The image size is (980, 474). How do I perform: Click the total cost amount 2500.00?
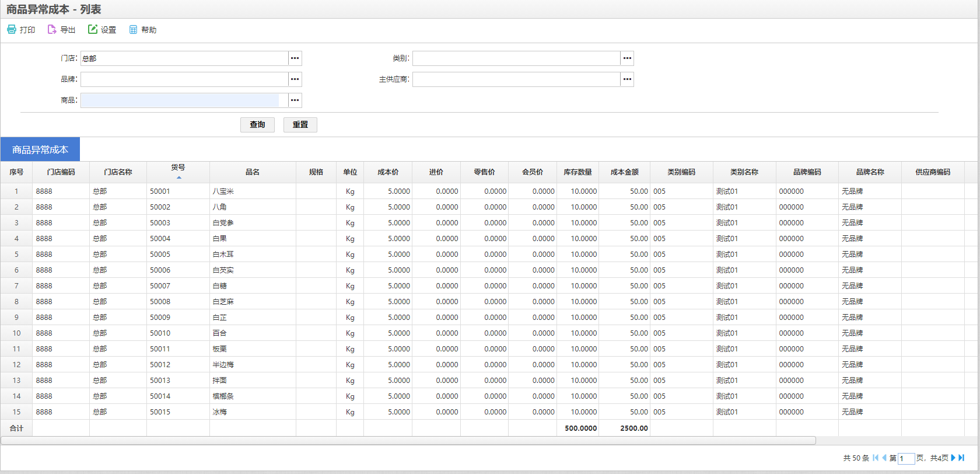pyautogui.click(x=634, y=428)
